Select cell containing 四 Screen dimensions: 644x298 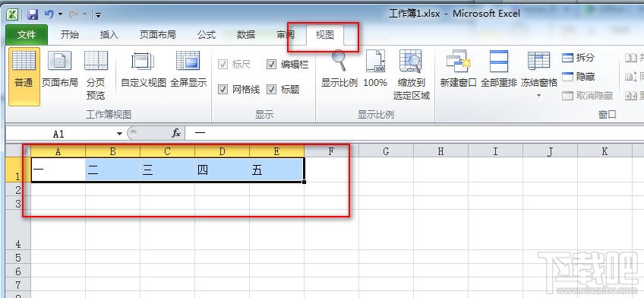222,170
